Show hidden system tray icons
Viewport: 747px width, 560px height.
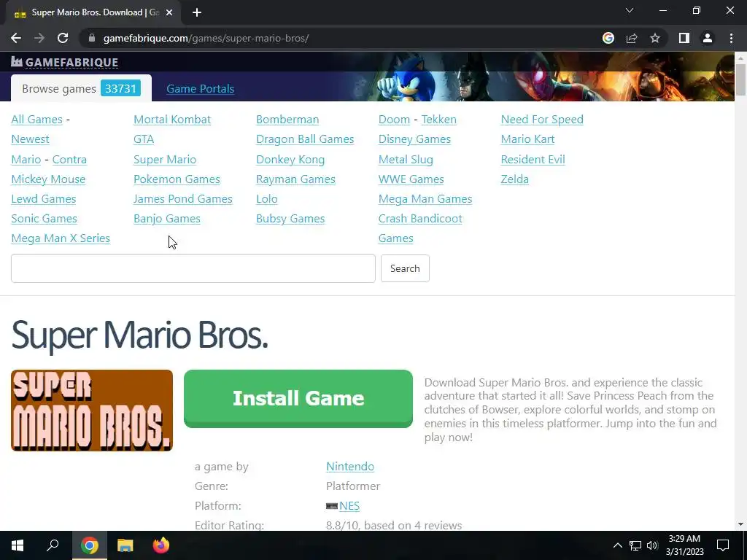point(617,545)
